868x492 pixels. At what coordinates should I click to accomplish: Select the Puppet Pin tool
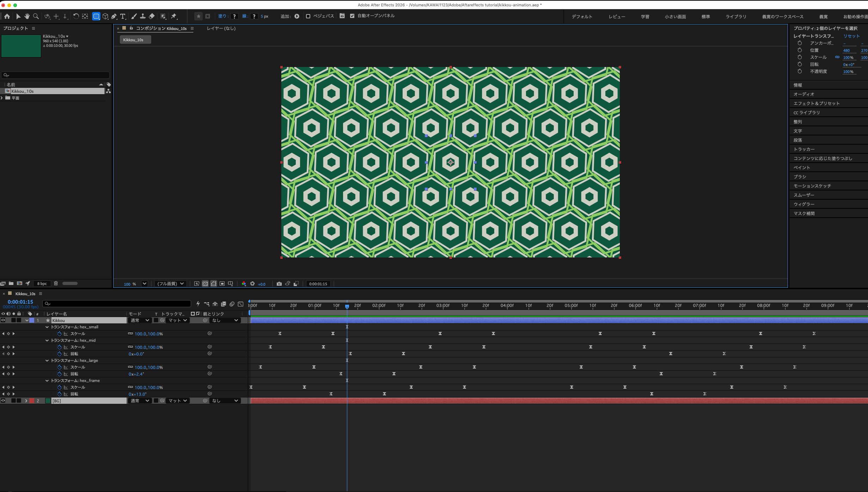[x=174, y=16]
